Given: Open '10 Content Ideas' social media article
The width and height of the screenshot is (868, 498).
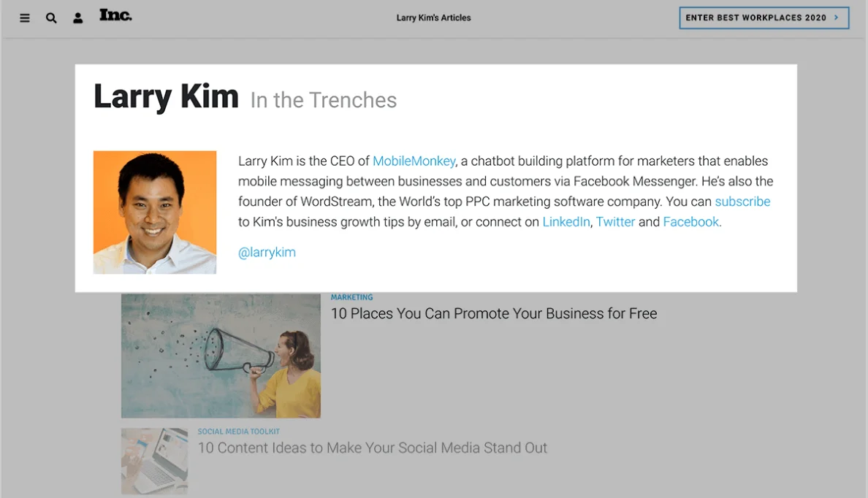Looking at the screenshot, I should tap(372, 448).
